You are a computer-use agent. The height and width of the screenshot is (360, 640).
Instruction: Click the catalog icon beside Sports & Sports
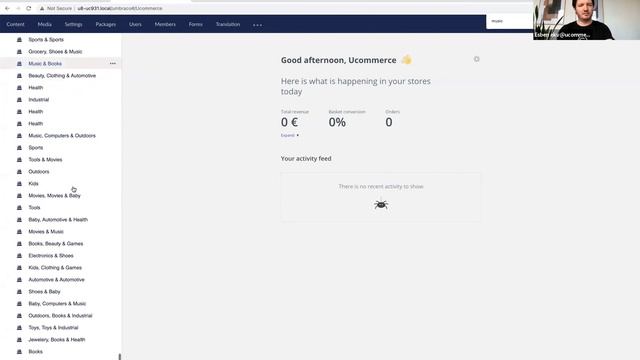pos(19,40)
